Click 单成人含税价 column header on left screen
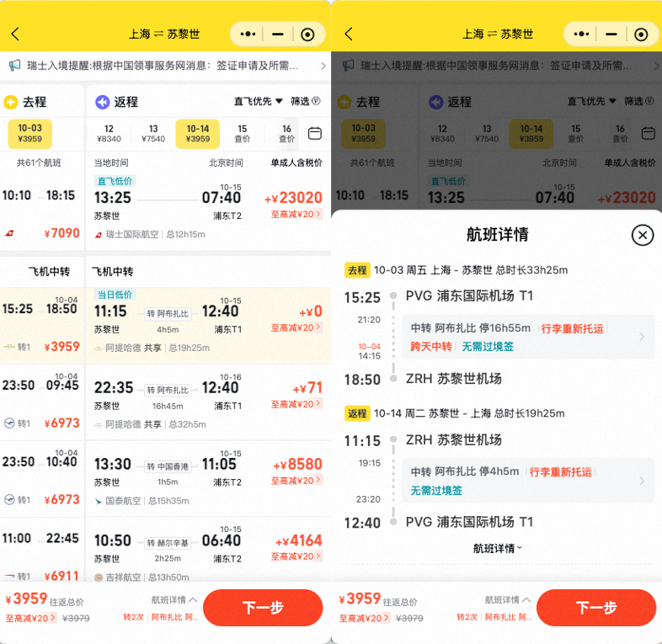The image size is (662, 644). 296,163
